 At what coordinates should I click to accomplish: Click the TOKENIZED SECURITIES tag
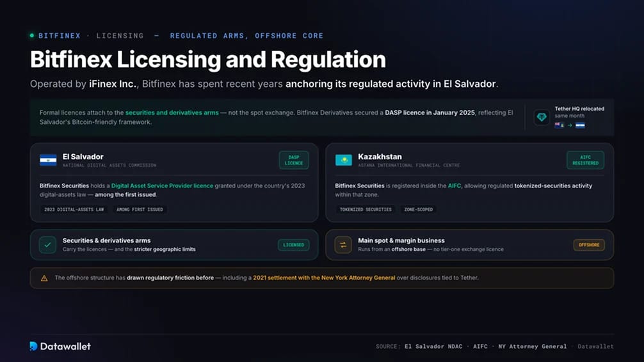pos(366,209)
